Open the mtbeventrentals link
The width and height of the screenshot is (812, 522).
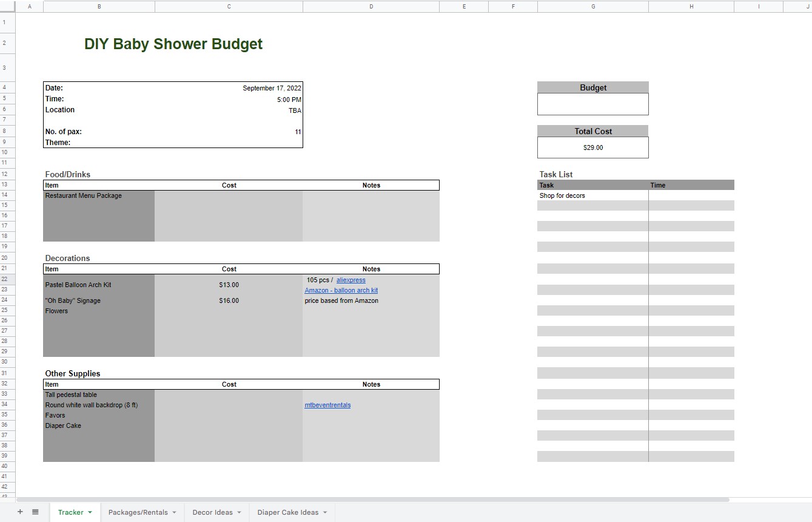327,405
